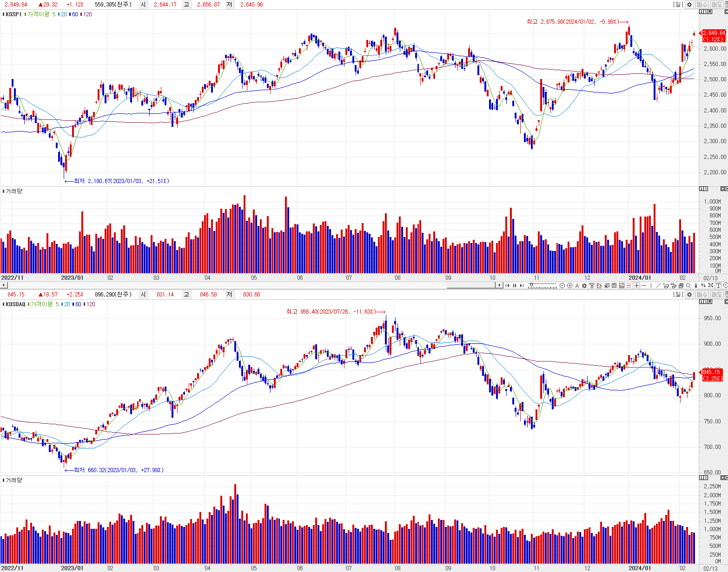Click the KOSPI chart horizontal scrollbar thumb

(x=471, y=285)
